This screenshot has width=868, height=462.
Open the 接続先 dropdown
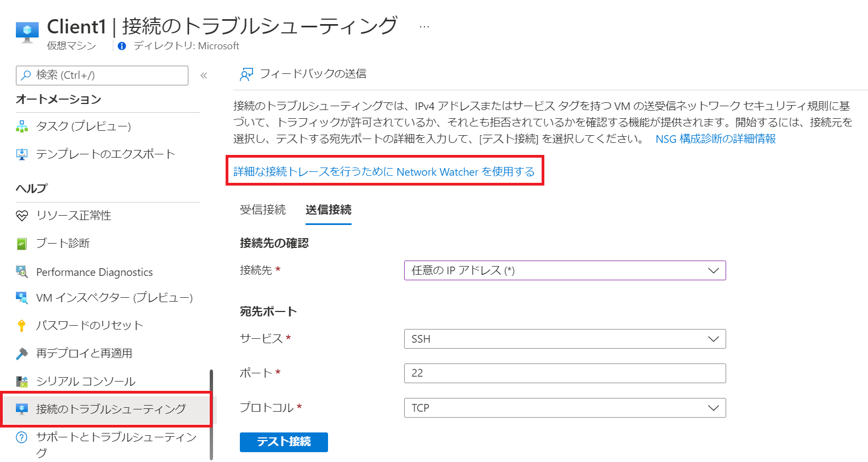tap(565, 270)
